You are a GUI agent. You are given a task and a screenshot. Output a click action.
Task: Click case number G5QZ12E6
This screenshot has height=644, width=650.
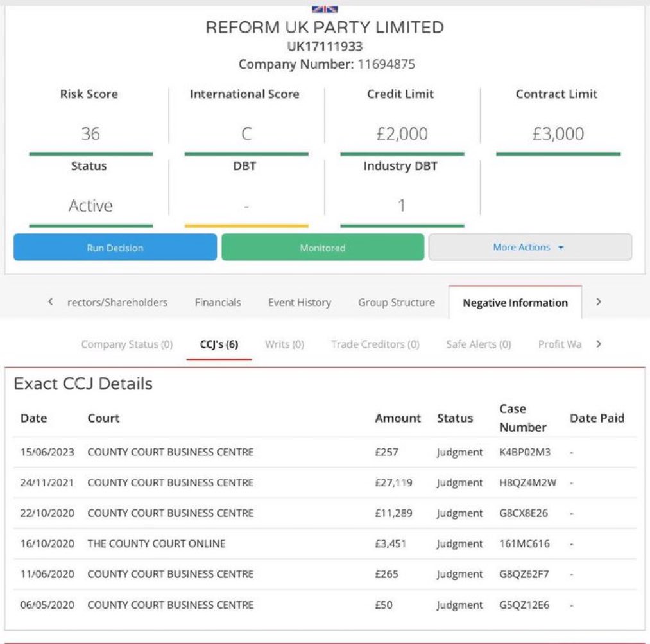[524, 605]
